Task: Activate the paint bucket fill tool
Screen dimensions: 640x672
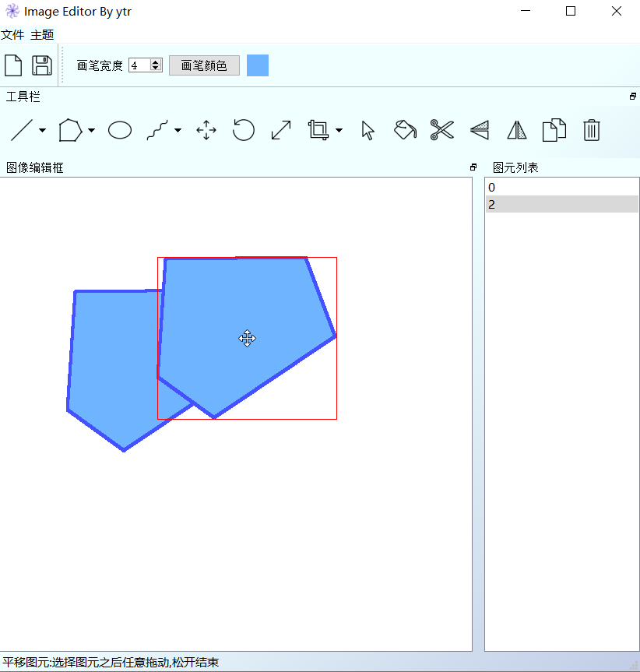Action: (x=405, y=130)
